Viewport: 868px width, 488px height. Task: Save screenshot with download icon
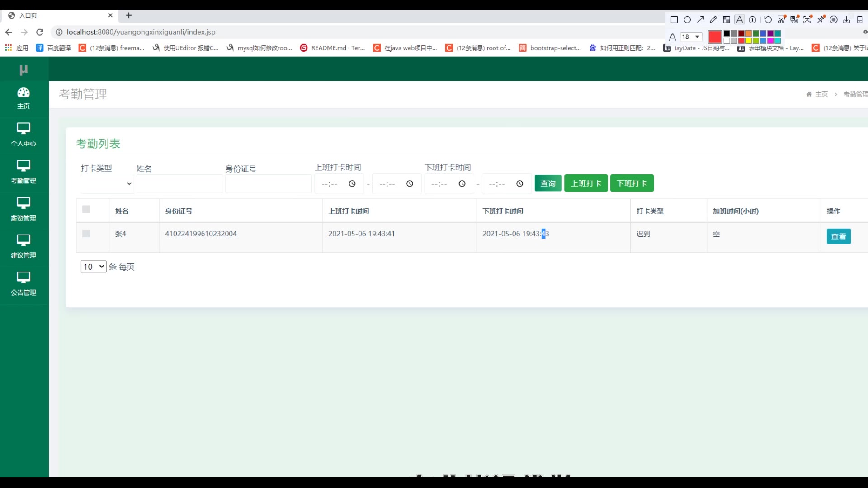tap(846, 19)
